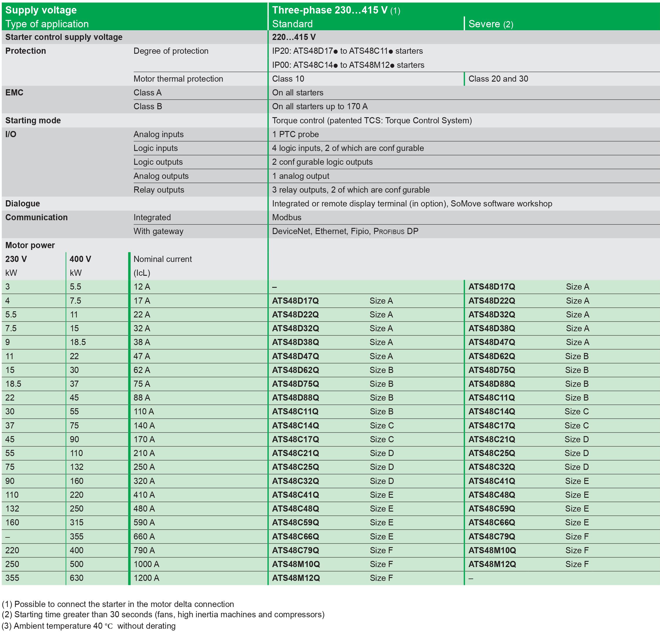660x644 pixels.
Task: Click '4 logic inputs' description
Action: pos(348,148)
